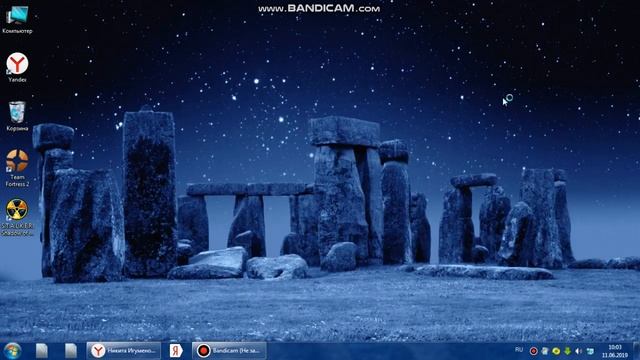This screenshot has height=360, width=640.
Task: Open the Windows Start menu
Action: tap(12, 351)
